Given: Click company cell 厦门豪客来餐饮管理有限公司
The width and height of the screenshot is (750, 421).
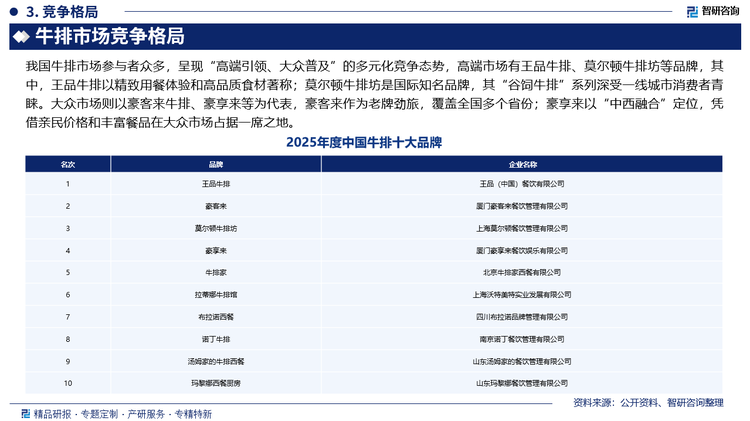Looking at the screenshot, I should point(522,206).
